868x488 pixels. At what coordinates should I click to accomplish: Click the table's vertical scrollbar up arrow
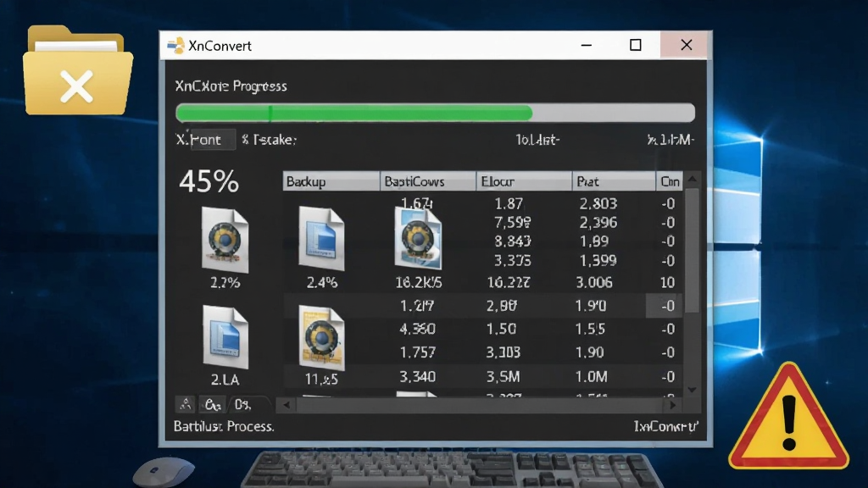click(x=692, y=180)
